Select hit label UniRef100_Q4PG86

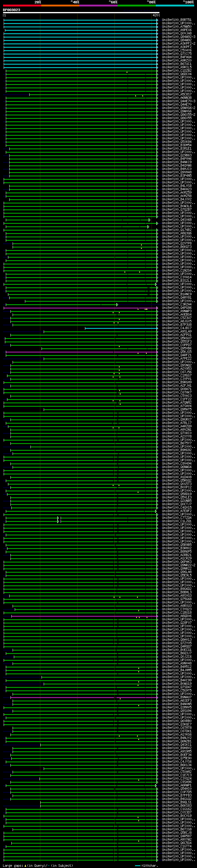[176, 308]
